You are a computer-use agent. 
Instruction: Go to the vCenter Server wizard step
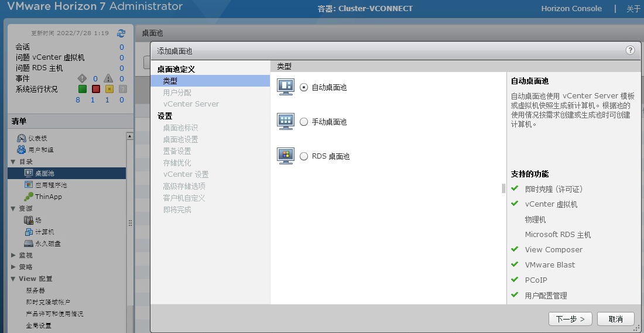(191, 104)
